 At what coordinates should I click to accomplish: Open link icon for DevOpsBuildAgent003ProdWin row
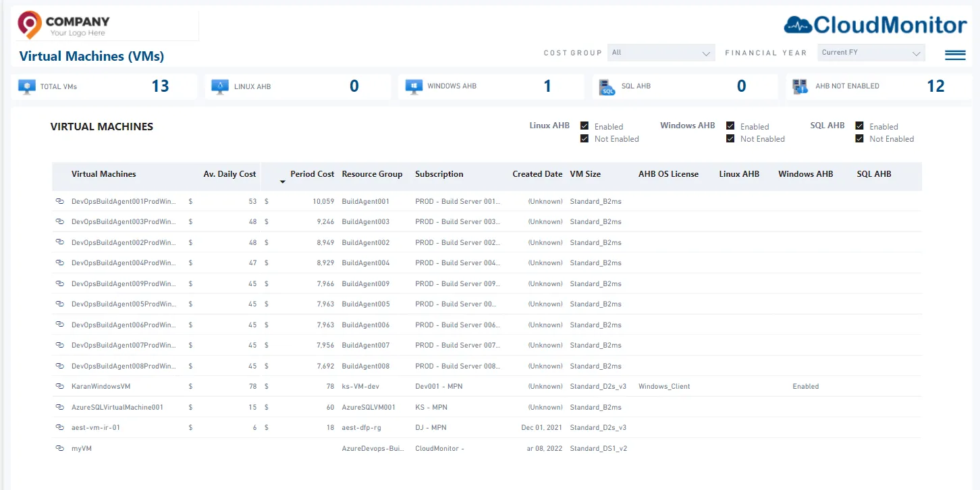[x=59, y=221]
